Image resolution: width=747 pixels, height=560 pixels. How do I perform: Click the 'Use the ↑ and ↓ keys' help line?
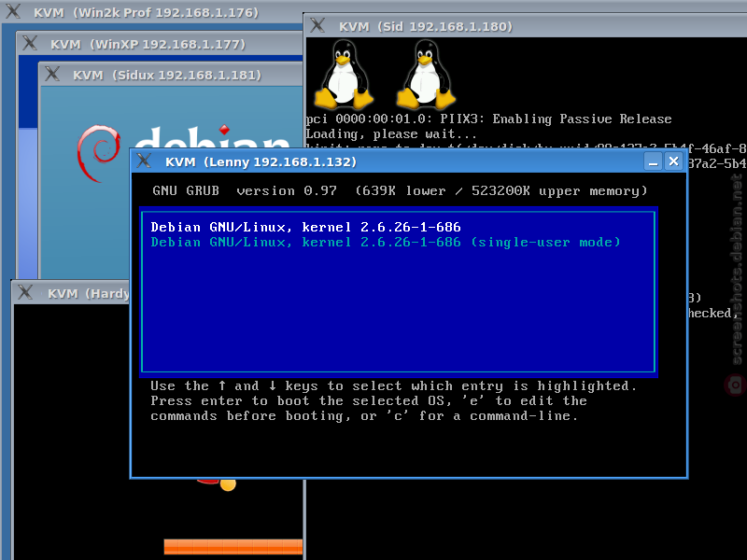[x=393, y=385]
